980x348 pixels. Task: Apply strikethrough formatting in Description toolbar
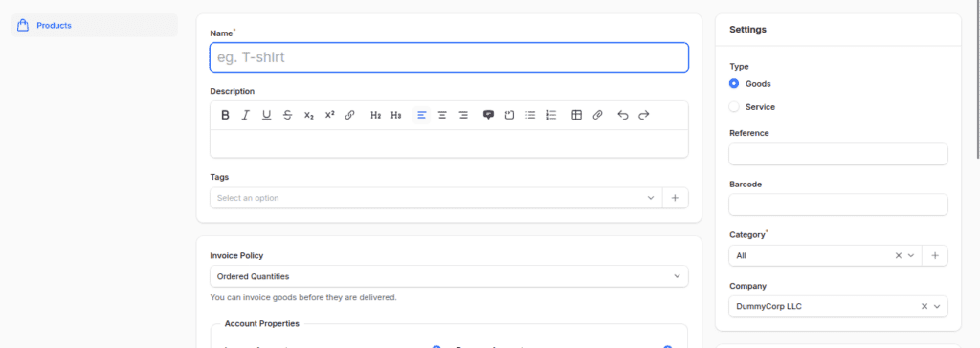(287, 115)
